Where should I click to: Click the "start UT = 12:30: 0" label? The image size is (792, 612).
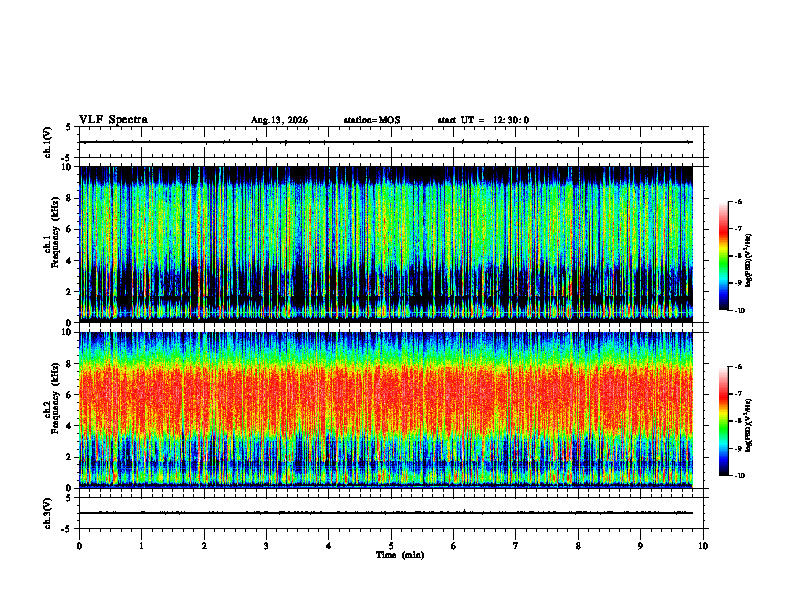483,120
